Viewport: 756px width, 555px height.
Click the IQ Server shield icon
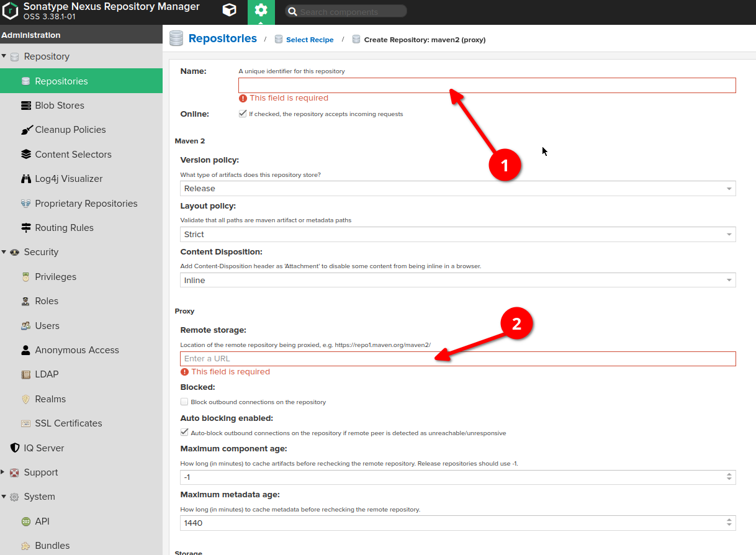[14, 448]
